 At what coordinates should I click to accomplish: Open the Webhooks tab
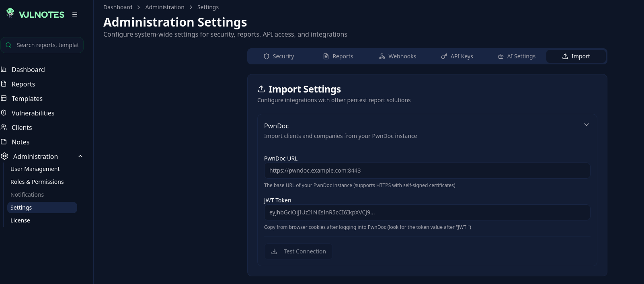pyautogui.click(x=398, y=56)
